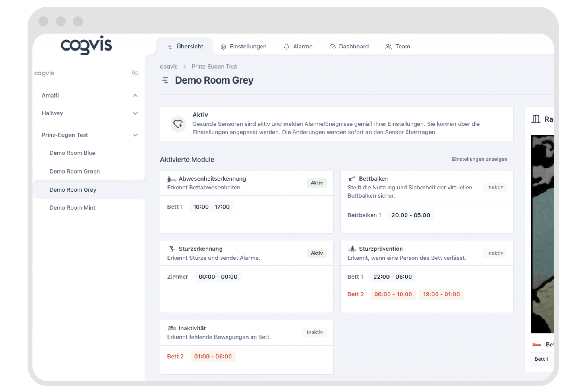Click Prinz-Eugen Test breadcrumb link
588x392 pixels.
point(214,67)
